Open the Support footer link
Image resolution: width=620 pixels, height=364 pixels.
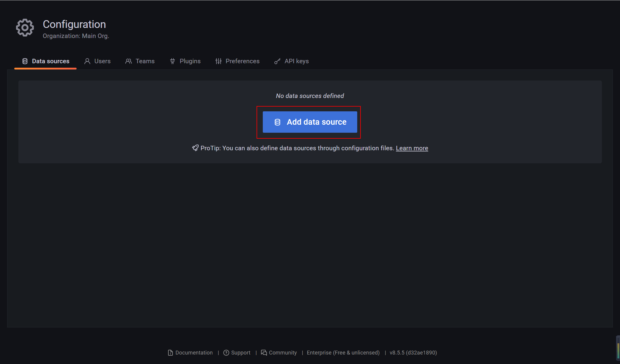(237, 353)
